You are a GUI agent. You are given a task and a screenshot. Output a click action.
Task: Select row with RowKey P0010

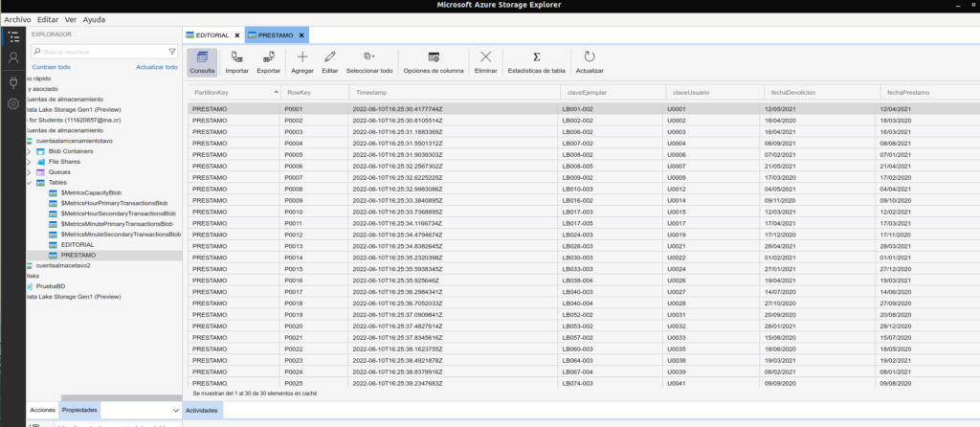(x=584, y=212)
